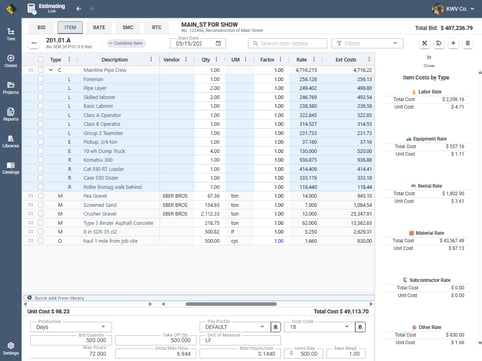Image resolution: width=482 pixels, height=361 pixels.
Task: Toggle the select-all header checkbox
Action: [41, 59]
